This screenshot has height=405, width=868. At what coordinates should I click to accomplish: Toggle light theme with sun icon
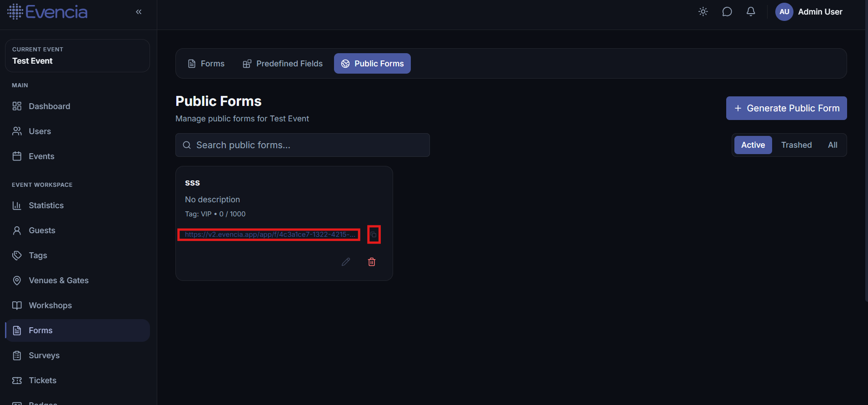pos(703,12)
